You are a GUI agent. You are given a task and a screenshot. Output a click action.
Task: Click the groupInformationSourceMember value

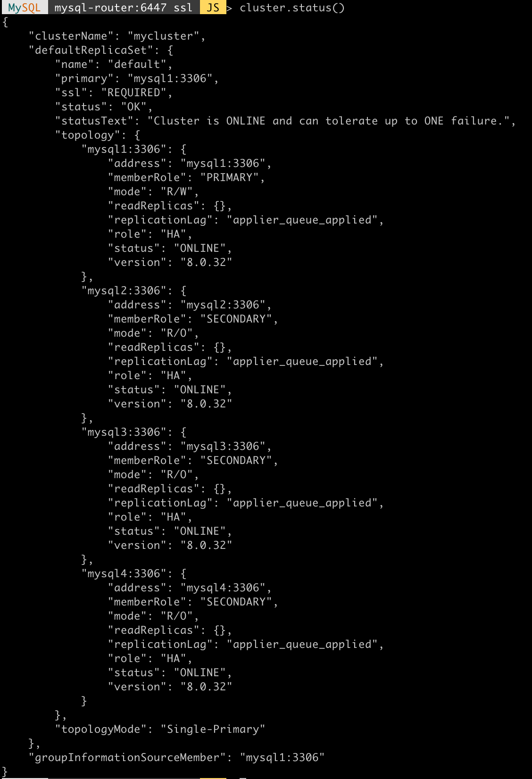coord(283,758)
